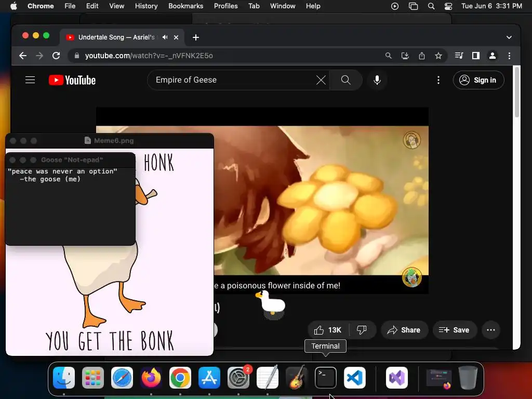Open the Trash in the Dock

(x=468, y=377)
